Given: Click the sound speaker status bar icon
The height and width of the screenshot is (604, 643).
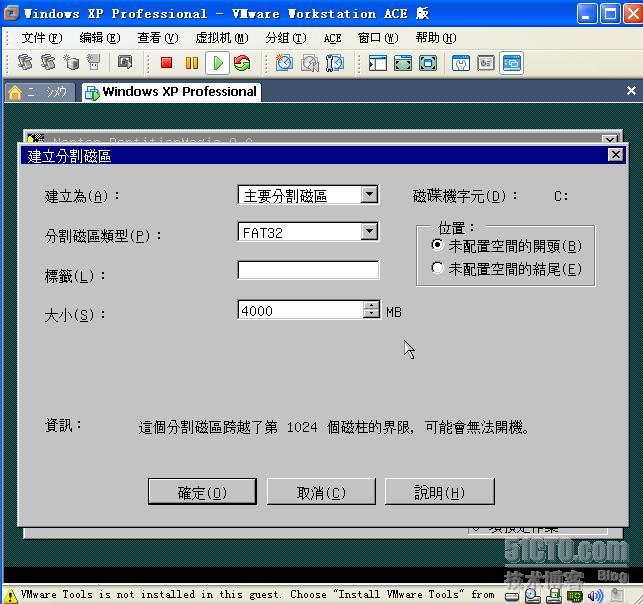Looking at the screenshot, I should point(595,596).
